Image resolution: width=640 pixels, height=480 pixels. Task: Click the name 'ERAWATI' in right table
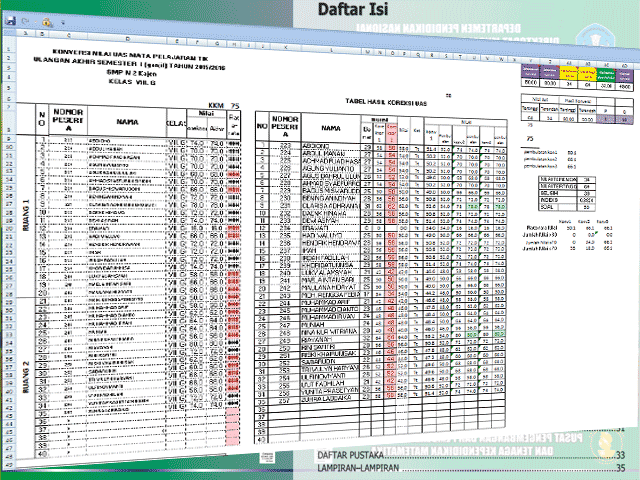pos(315,229)
